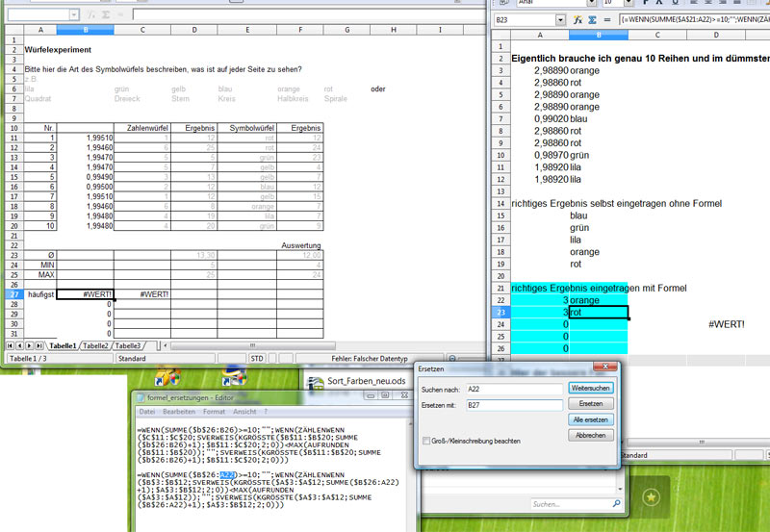Select cell C27 showing #WERT! in left spreadsheet
This screenshot has width=770, height=532.
point(142,294)
